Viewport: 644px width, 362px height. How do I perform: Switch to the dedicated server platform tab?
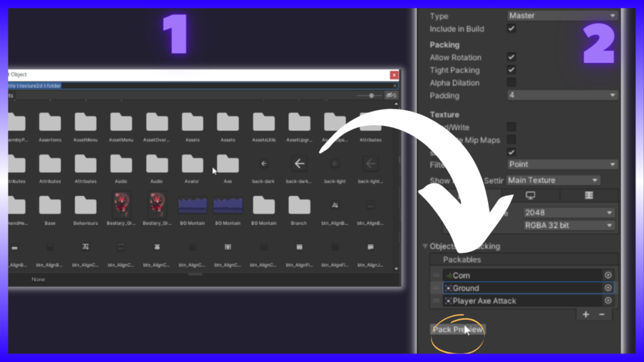[x=589, y=195]
